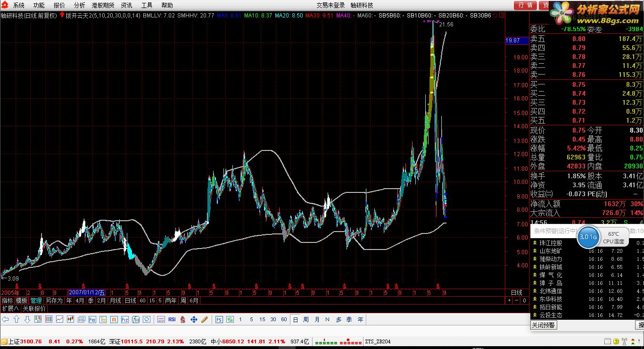Screen dimensions: 644x349
Task: Click the green refresh toolbar icon
Action: tap(230, 319)
